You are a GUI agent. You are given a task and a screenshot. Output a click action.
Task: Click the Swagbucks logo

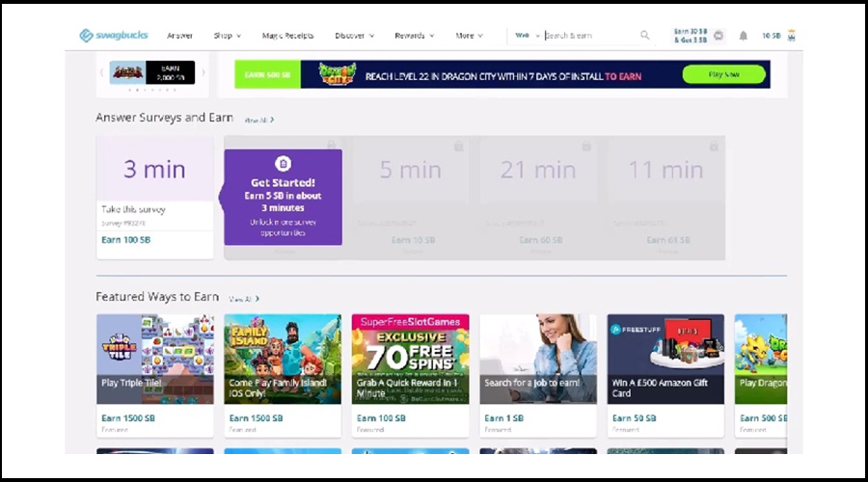pos(113,36)
